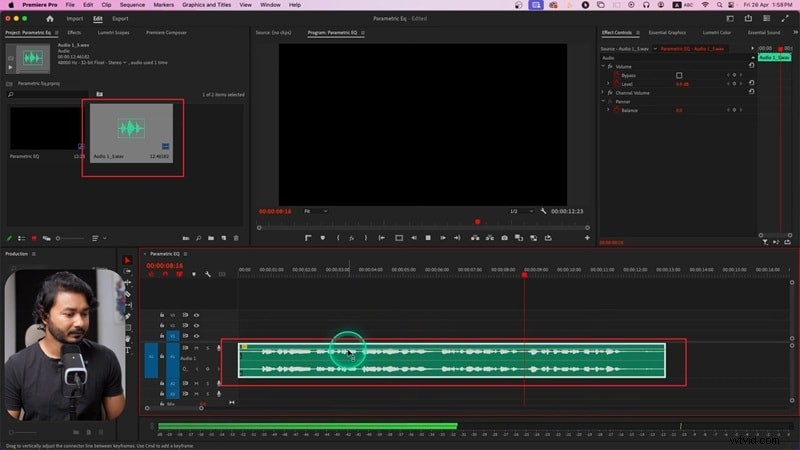This screenshot has width=800, height=450.
Task: Click Add Marker in Program Monitor controls
Action: tap(322, 238)
